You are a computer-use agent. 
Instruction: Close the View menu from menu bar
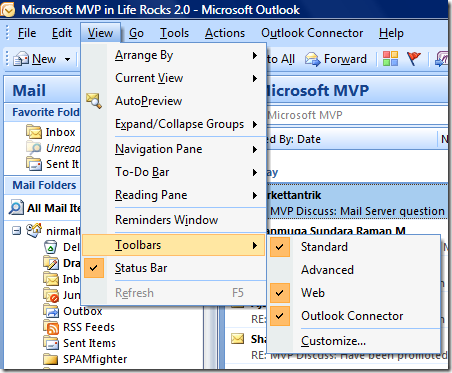click(x=100, y=33)
